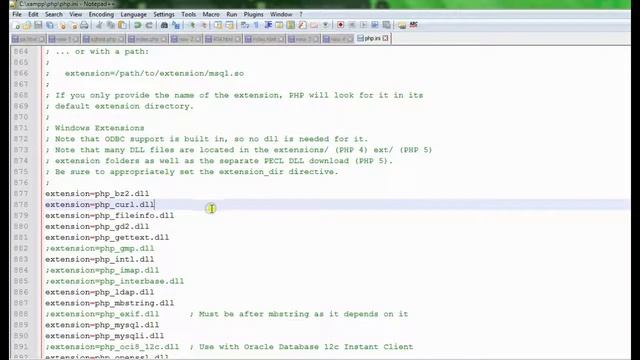Click the Zoom In toolbar icon
This screenshot has height=360, width=640.
(192, 25)
